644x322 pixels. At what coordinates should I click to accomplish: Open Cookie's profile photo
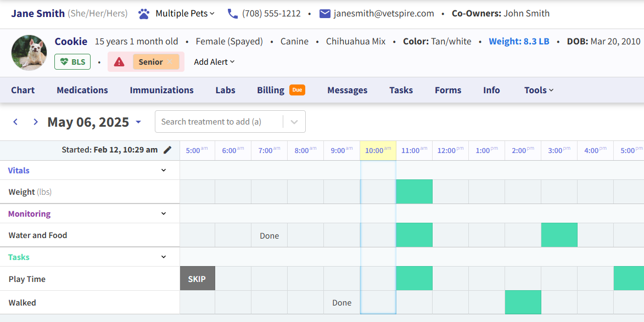(29, 53)
